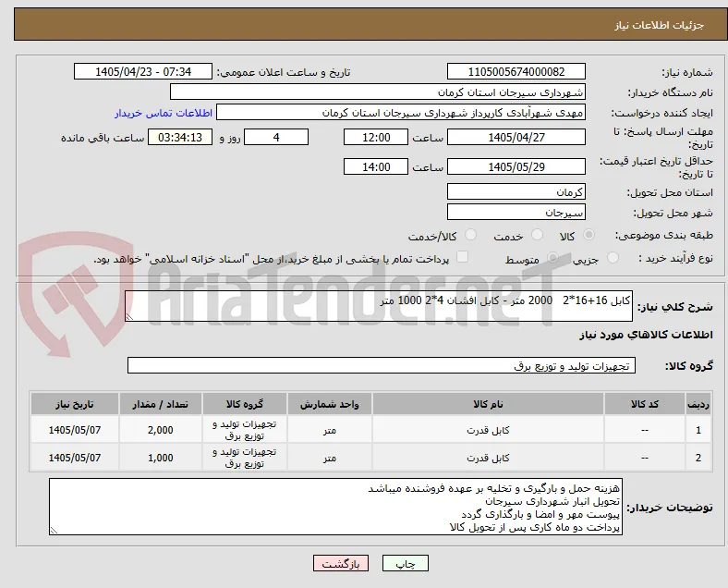Click کابل قدرت in row 1

coord(488,430)
